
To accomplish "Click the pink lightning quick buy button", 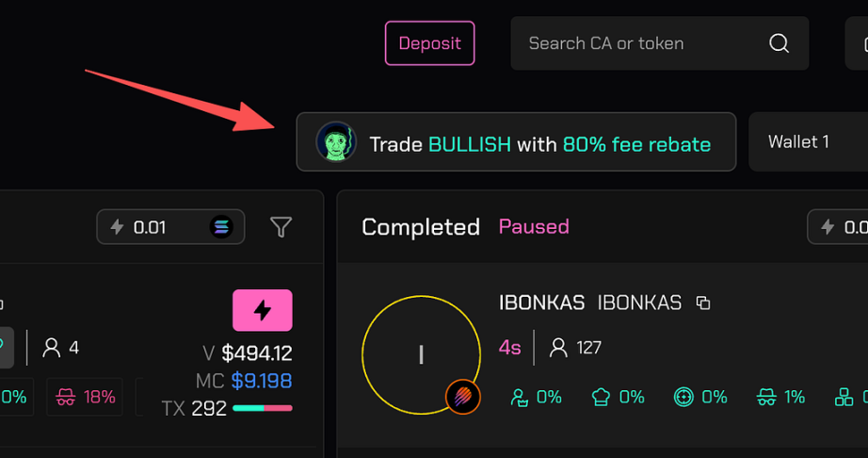I will tap(263, 310).
